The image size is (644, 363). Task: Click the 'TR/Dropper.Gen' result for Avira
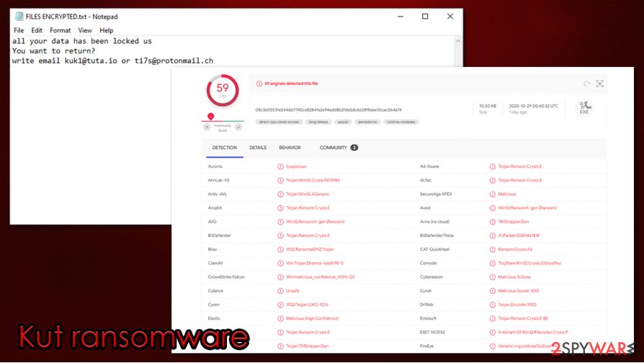point(514,222)
